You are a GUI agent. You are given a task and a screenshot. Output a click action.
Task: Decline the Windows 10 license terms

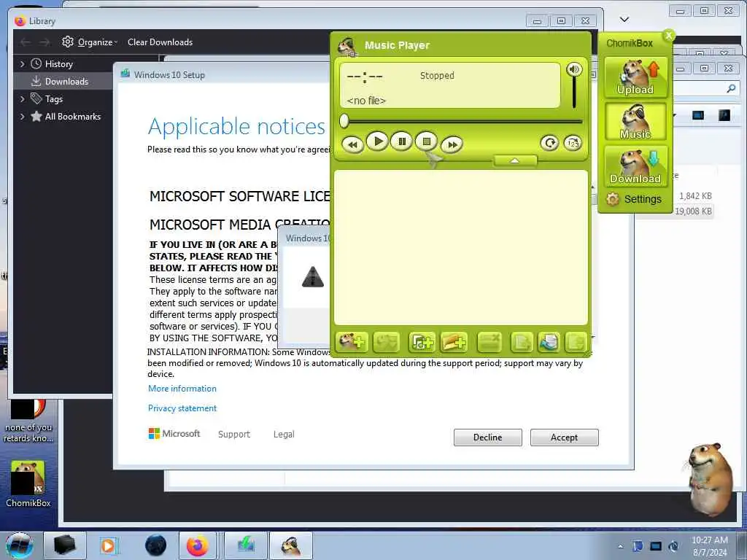click(488, 437)
